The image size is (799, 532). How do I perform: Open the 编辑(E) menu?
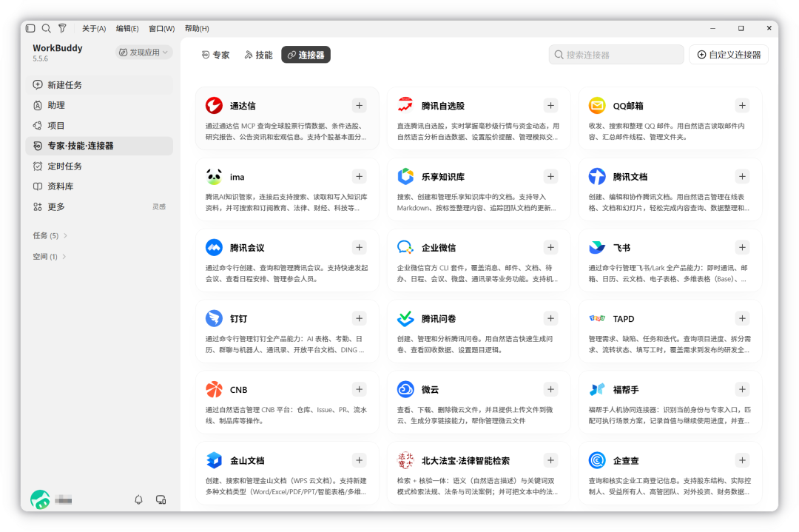click(127, 29)
